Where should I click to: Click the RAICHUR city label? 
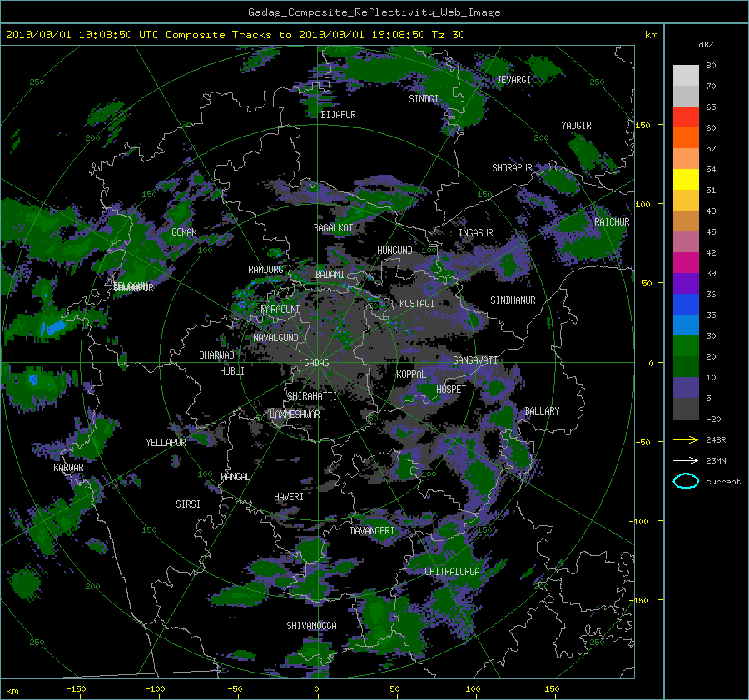612,222
